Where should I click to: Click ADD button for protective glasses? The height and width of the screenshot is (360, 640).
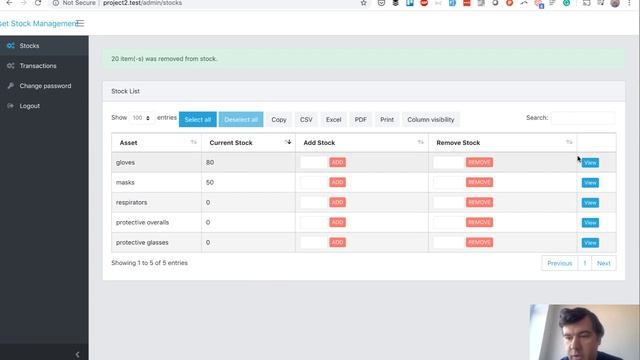(337, 242)
